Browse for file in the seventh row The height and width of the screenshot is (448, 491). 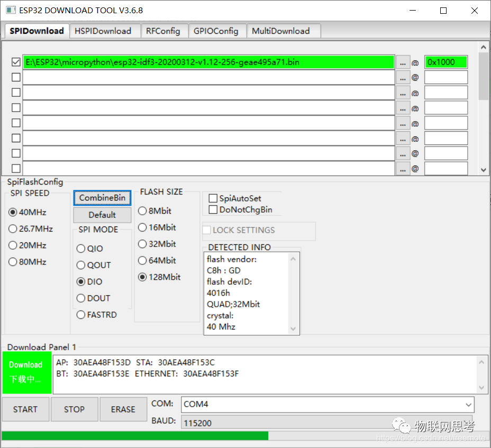click(403, 153)
